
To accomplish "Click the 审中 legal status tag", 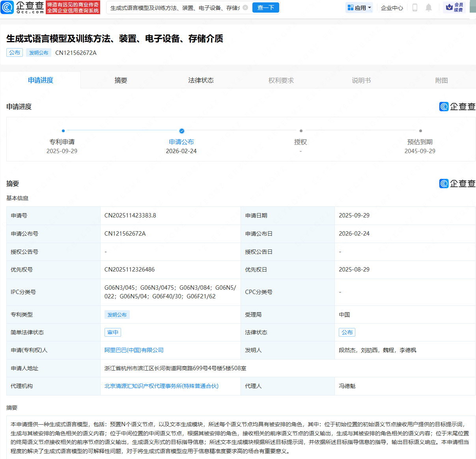I will tap(112, 332).
